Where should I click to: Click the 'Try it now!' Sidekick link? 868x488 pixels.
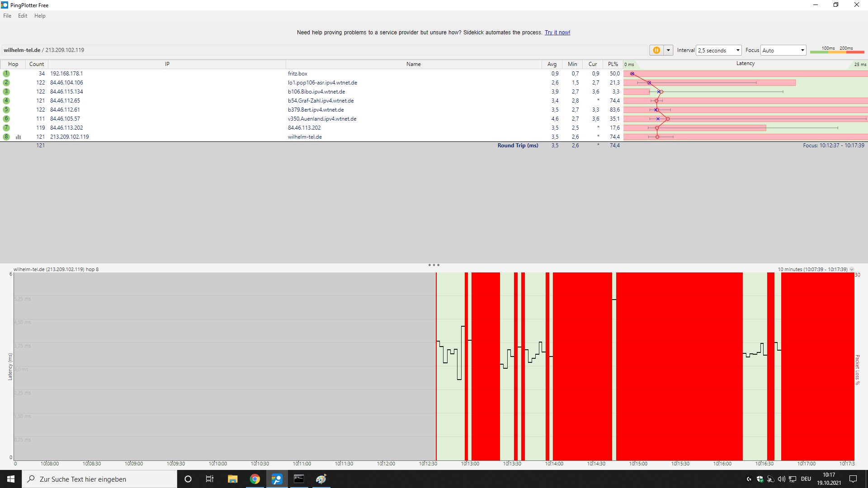557,33
